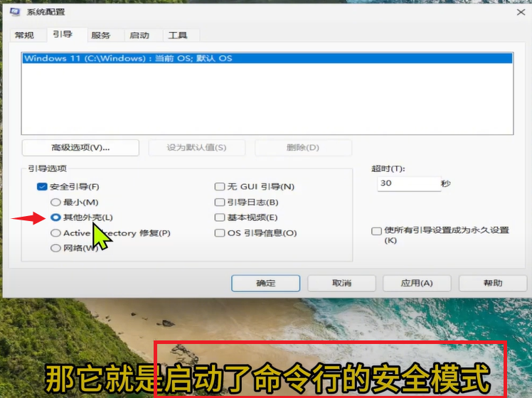Open 高级选项(V)... settings
The image size is (532, 398).
pos(80,147)
